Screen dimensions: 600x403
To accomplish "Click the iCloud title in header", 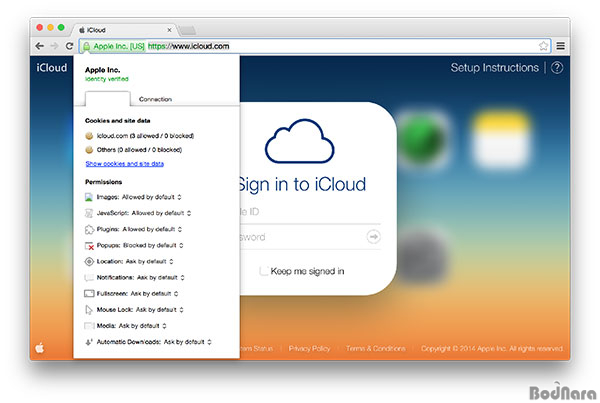I will point(52,68).
